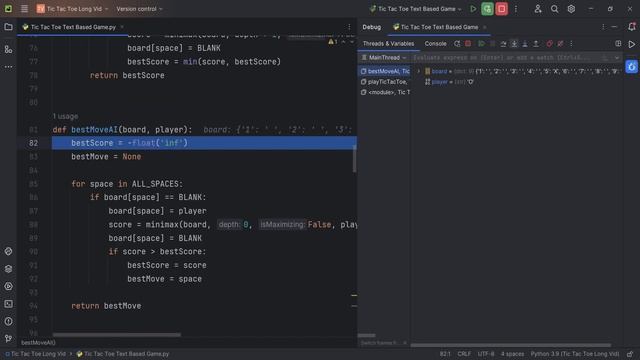This screenshot has width=640, height=360.
Task: Click editor horizontal scrollbar thumb
Action: coord(117,335)
